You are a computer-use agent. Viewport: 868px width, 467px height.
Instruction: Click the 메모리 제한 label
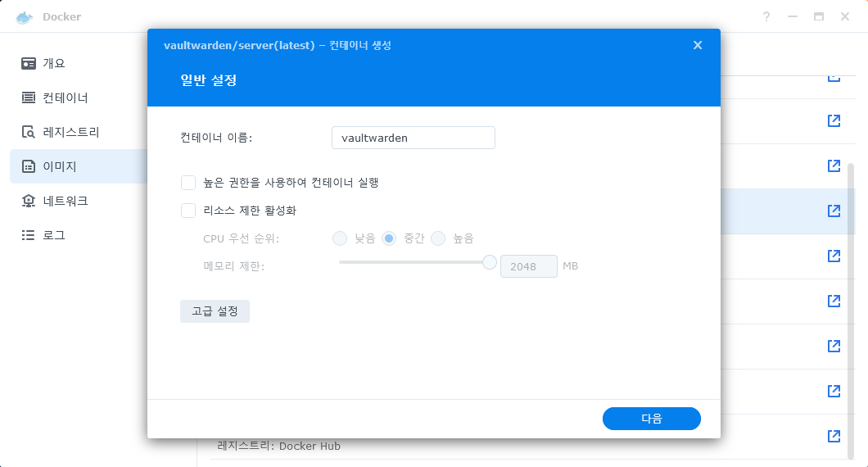[x=234, y=266]
